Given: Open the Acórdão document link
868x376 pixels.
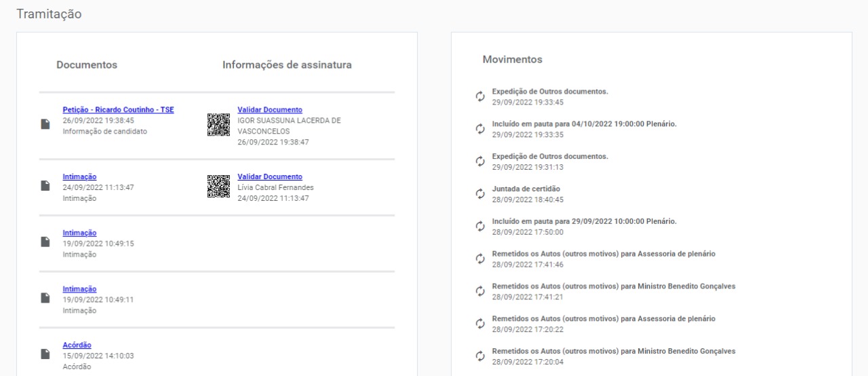Looking at the screenshot, I should [77, 345].
